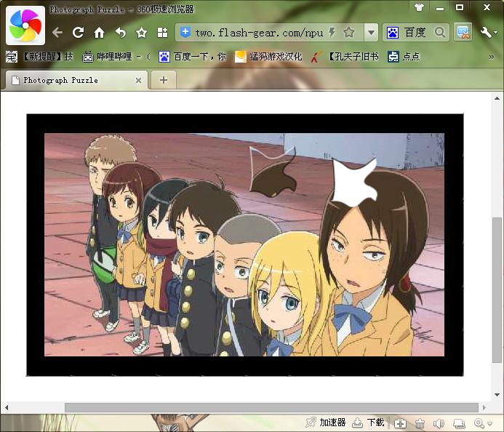Click the vertical scrollbar thumb
504x432 pixels.
pyautogui.click(x=497, y=289)
